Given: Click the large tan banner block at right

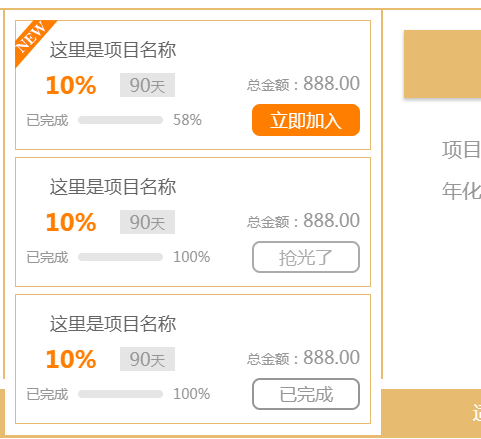Looking at the screenshot, I should coord(442,64).
